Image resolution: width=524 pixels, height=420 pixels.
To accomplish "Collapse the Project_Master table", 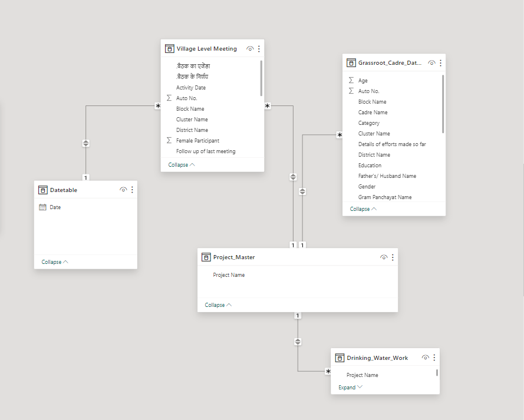I will click(218, 305).
